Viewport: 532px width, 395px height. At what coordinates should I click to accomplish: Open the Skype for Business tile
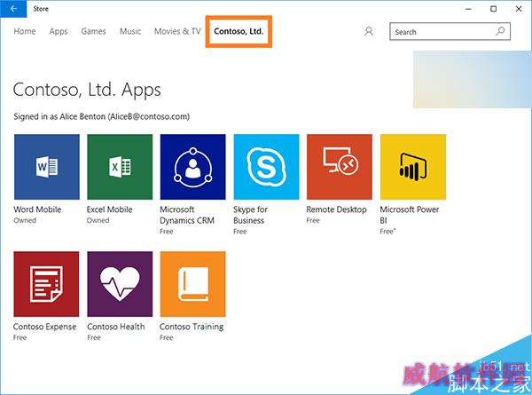[x=266, y=167]
